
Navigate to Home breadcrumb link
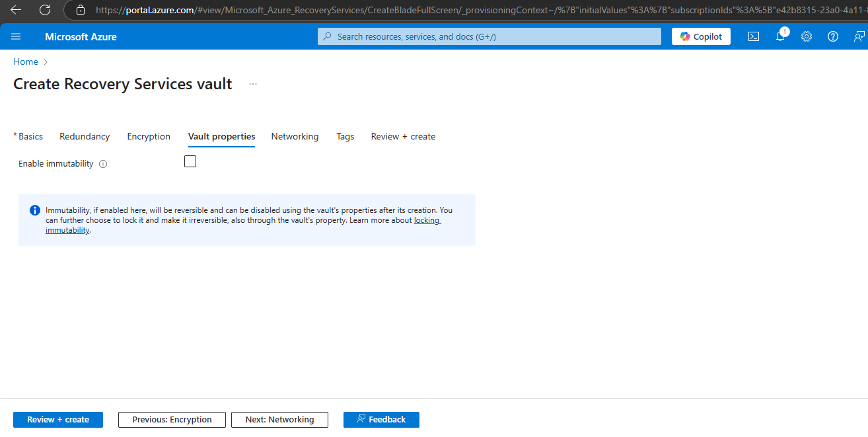point(26,61)
